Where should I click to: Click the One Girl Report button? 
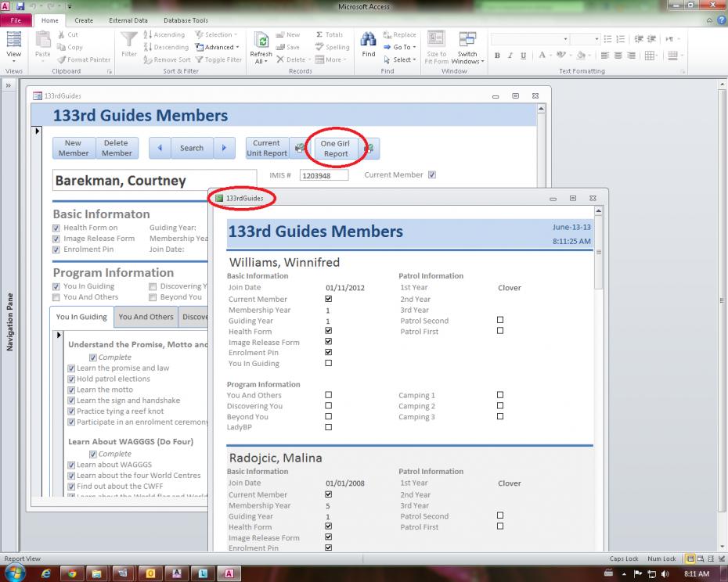coord(336,149)
